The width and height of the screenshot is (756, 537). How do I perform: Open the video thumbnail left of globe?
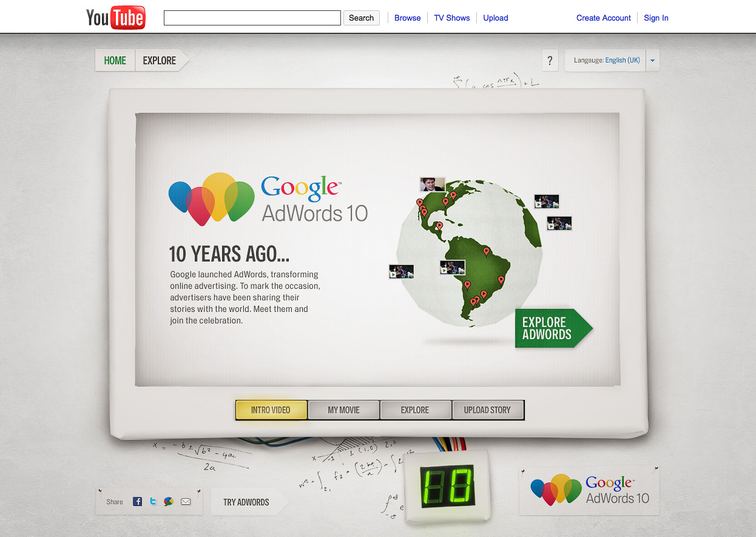point(401,271)
